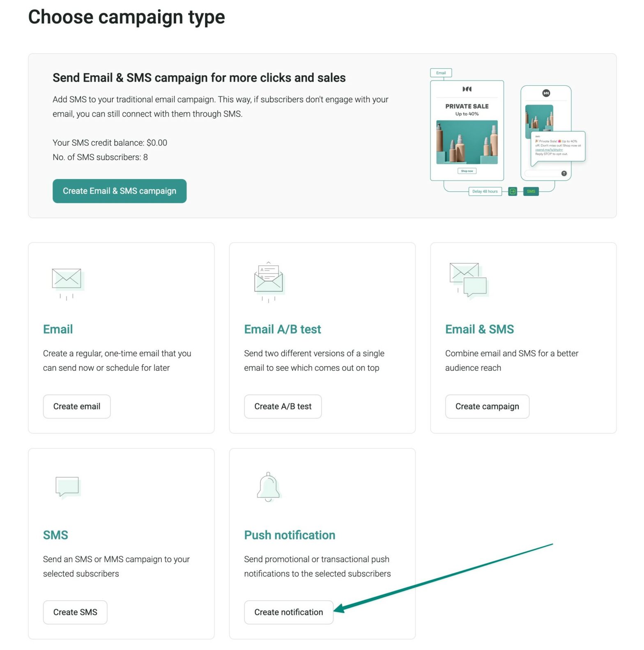Click Create A/B test
This screenshot has width=644, height=650.
(283, 407)
